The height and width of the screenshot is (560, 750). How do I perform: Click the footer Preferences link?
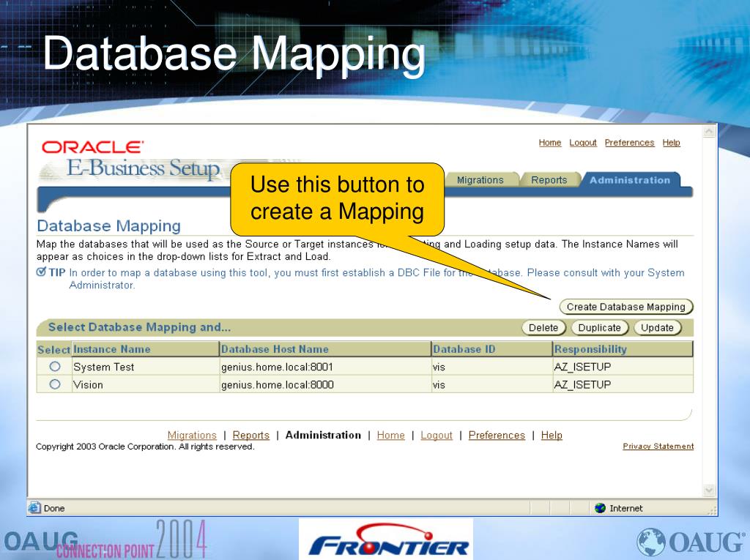(497, 435)
